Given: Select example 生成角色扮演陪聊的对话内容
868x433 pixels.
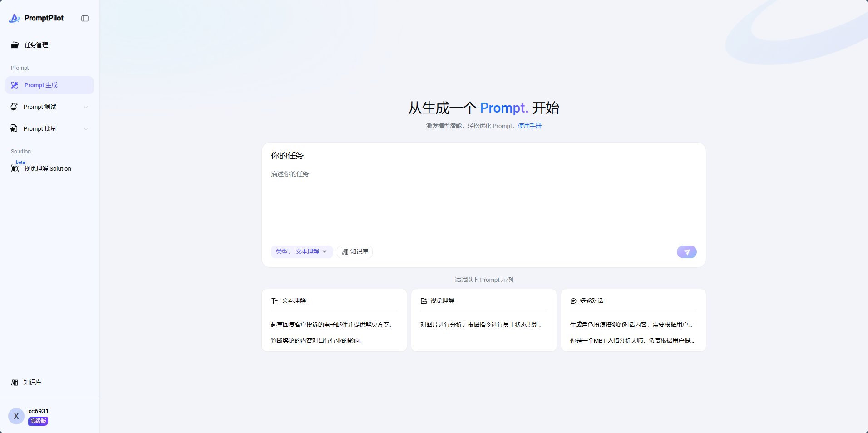Looking at the screenshot, I should [x=631, y=325].
